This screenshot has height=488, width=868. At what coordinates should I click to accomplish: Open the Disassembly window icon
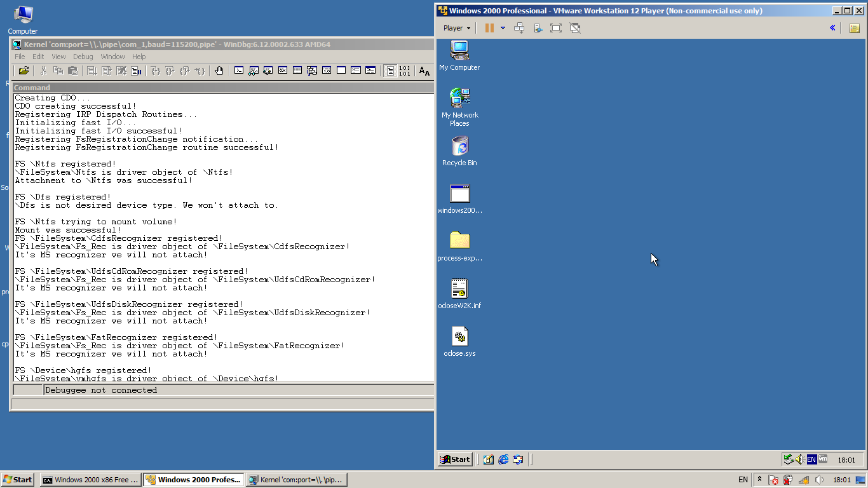pos(327,71)
